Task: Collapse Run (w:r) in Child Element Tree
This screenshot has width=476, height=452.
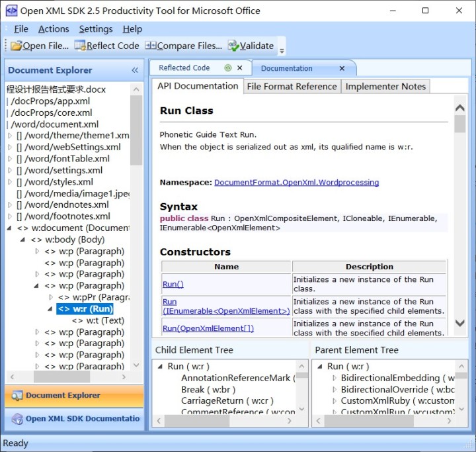Action: coord(160,367)
